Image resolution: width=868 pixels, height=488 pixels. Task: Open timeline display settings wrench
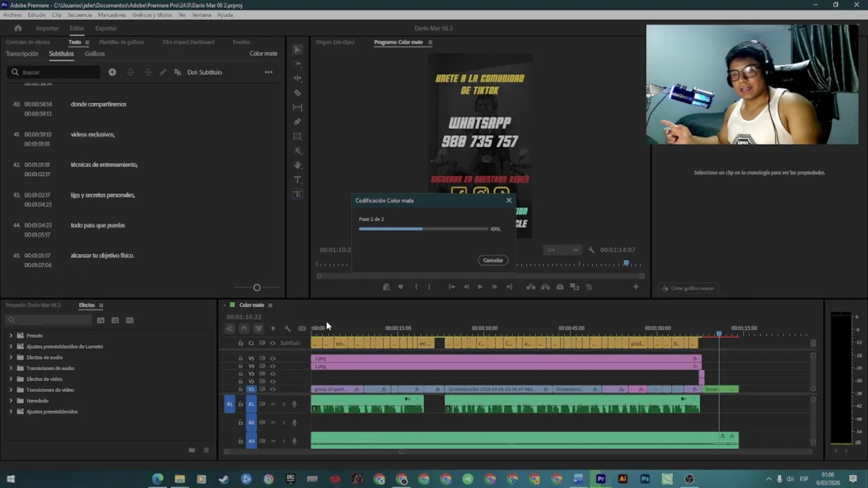pyautogui.click(x=287, y=329)
